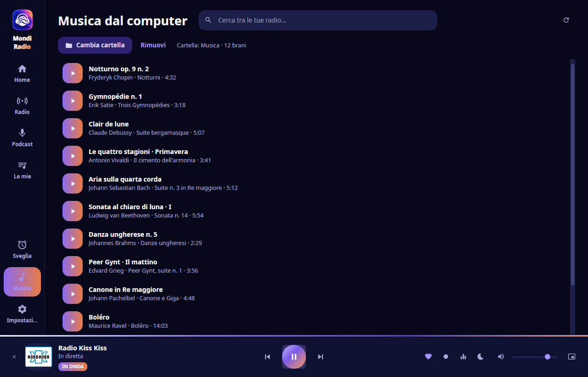
Task: Open the Home section
Action: (x=22, y=74)
